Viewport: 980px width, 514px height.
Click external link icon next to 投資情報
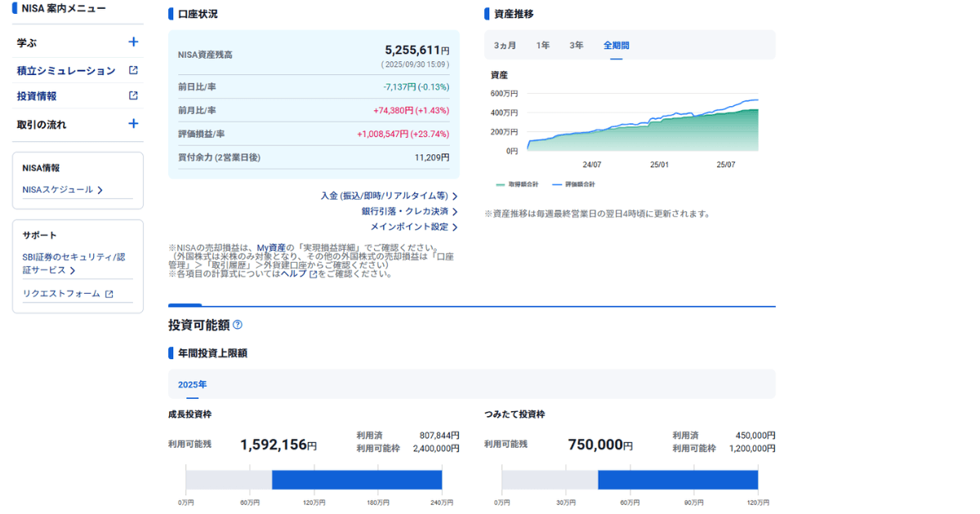pos(133,95)
